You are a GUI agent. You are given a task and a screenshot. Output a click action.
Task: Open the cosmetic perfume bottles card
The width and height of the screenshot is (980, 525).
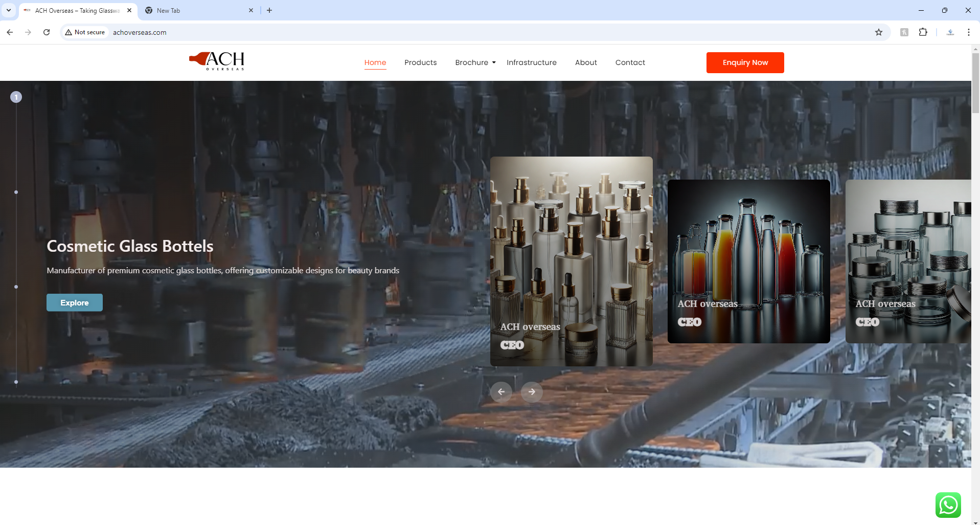(572, 261)
